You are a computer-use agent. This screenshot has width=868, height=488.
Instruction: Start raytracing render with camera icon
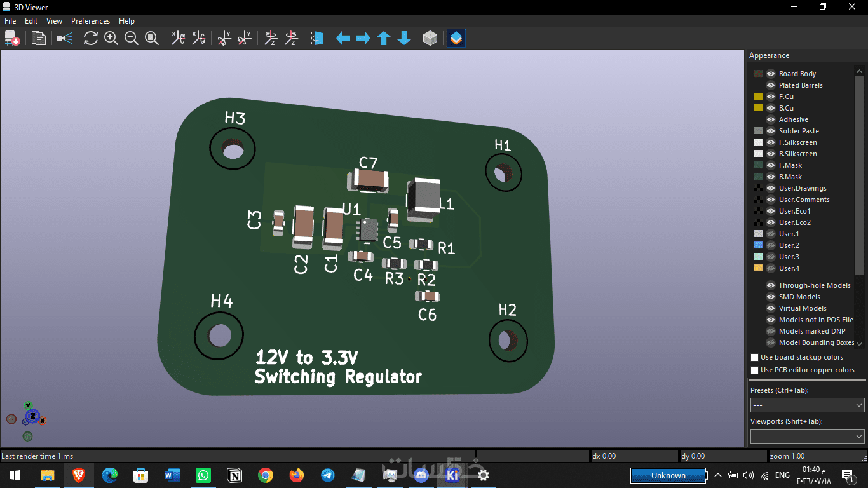tap(64, 39)
